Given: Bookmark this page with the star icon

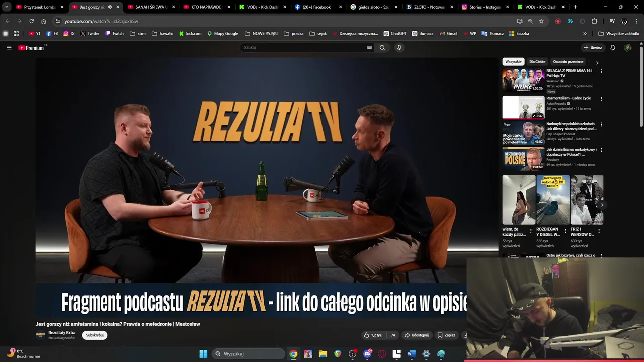Looking at the screenshot, I should click(541, 21).
